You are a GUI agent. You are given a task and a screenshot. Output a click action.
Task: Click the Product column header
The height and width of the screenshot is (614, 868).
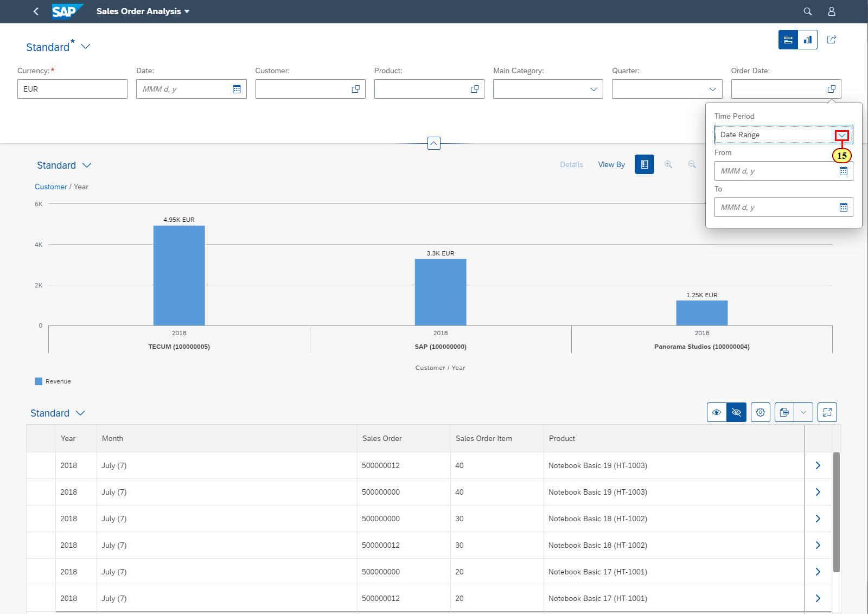coord(674,438)
